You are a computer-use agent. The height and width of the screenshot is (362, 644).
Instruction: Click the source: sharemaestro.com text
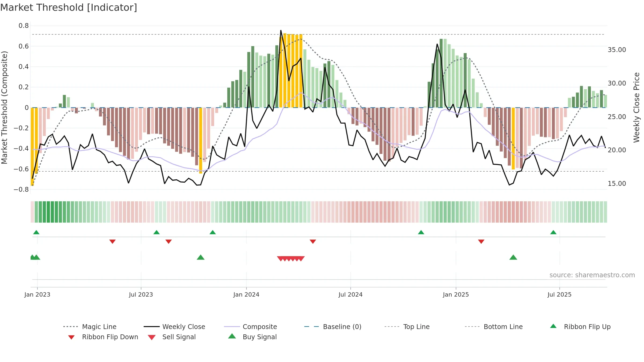592,275
